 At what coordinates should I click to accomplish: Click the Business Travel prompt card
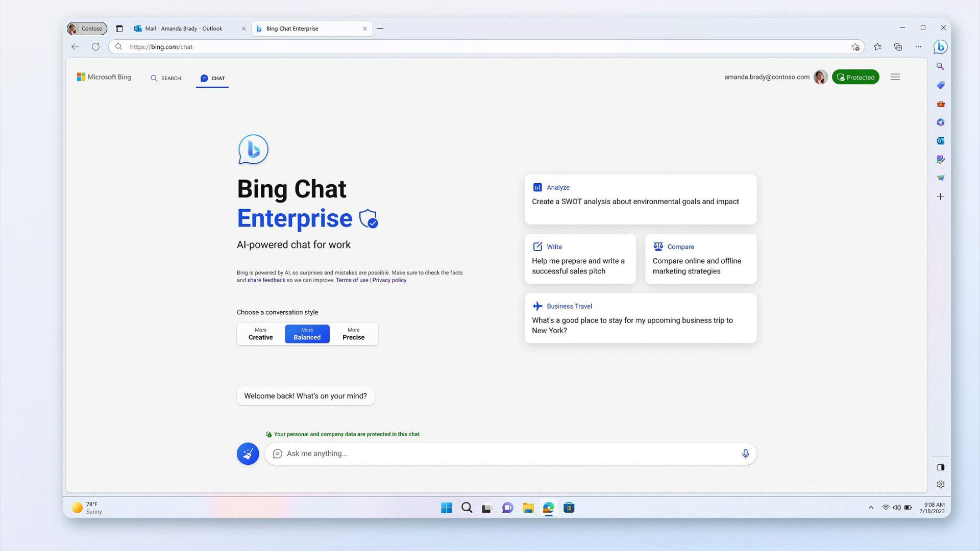(x=640, y=317)
